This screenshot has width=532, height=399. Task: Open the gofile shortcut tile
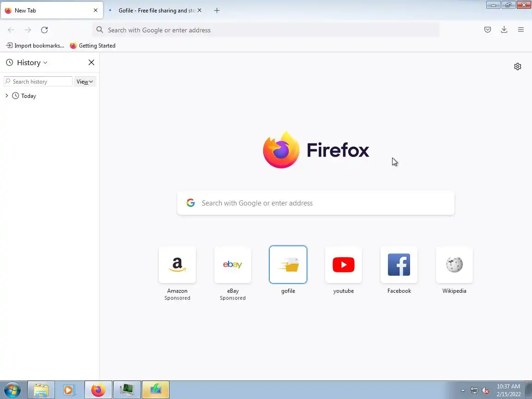288,265
